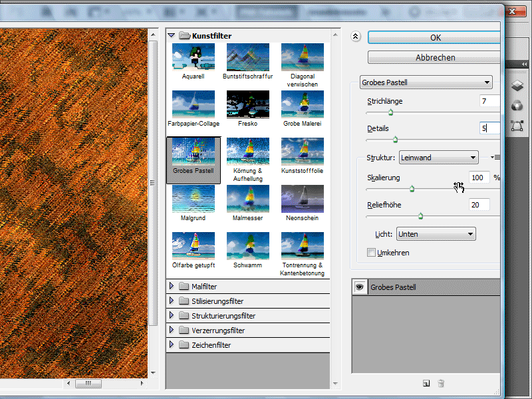Viewport: 532px width, 399px height.
Task: Pick the Neonschein filter thumbnail
Action: click(x=303, y=198)
